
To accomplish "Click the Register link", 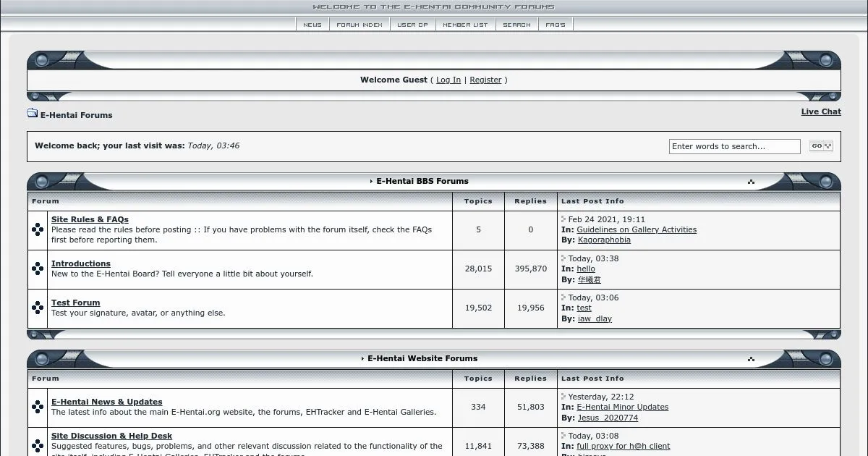I will point(485,80).
